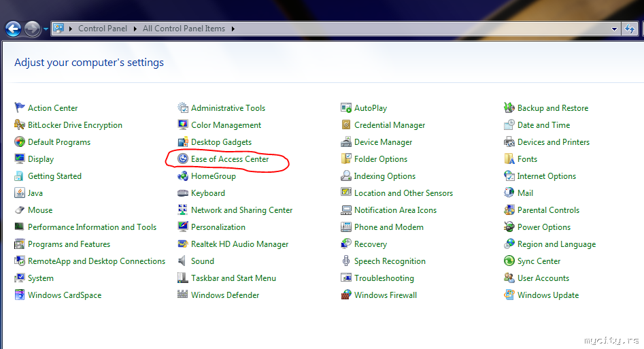The height and width of the screenshot is (349, 644).
Task: Expand the arrow after All Control Panel Items
Action: point(233,29)
